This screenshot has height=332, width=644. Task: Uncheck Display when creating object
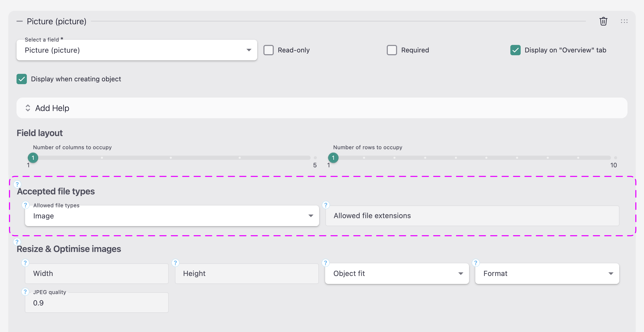click(x=22, y=79)
